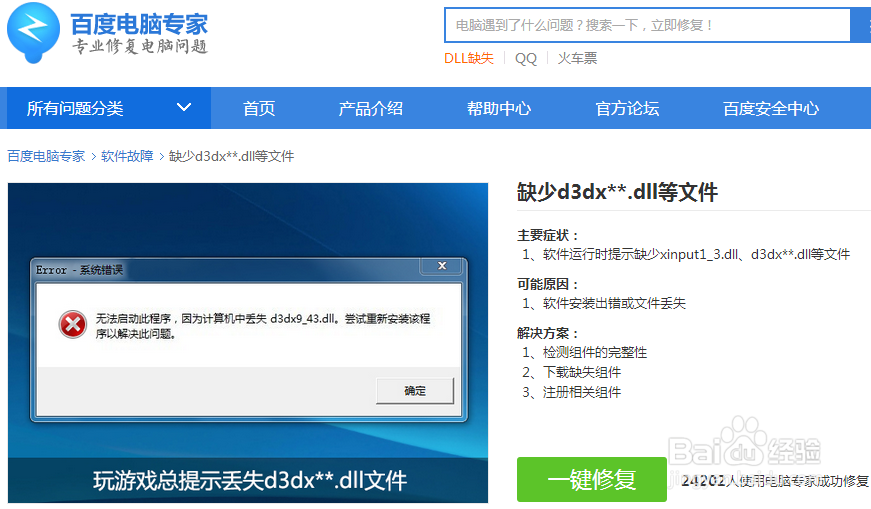871x509 pixels.
Task: Click the 注册相关组件 solution step
Action: 572,392
